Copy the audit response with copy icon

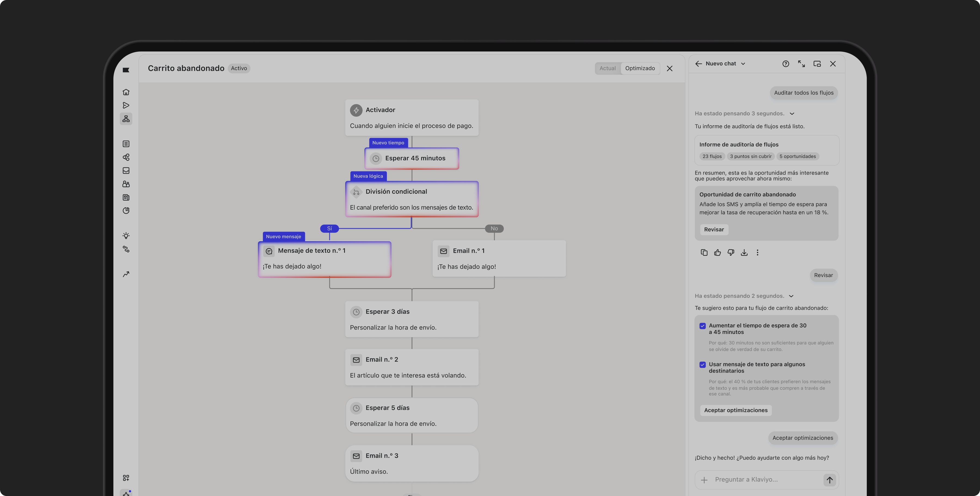point(704,252)
